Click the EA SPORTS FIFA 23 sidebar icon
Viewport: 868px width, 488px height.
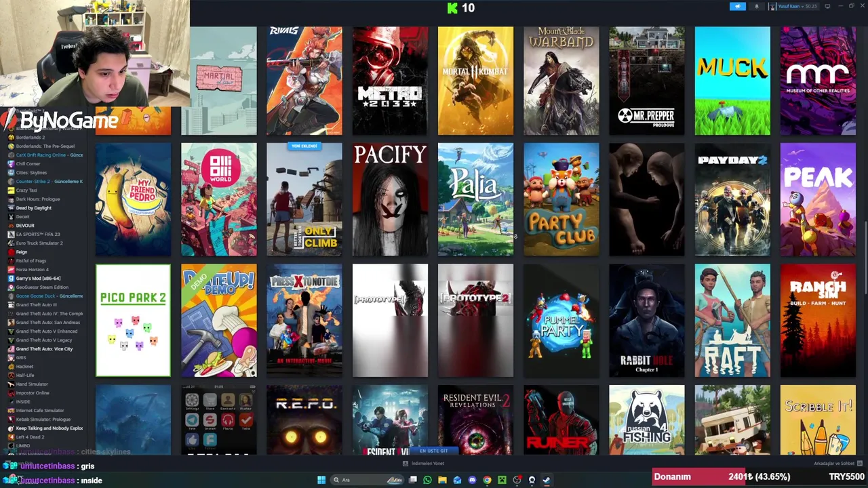(11, 235)
